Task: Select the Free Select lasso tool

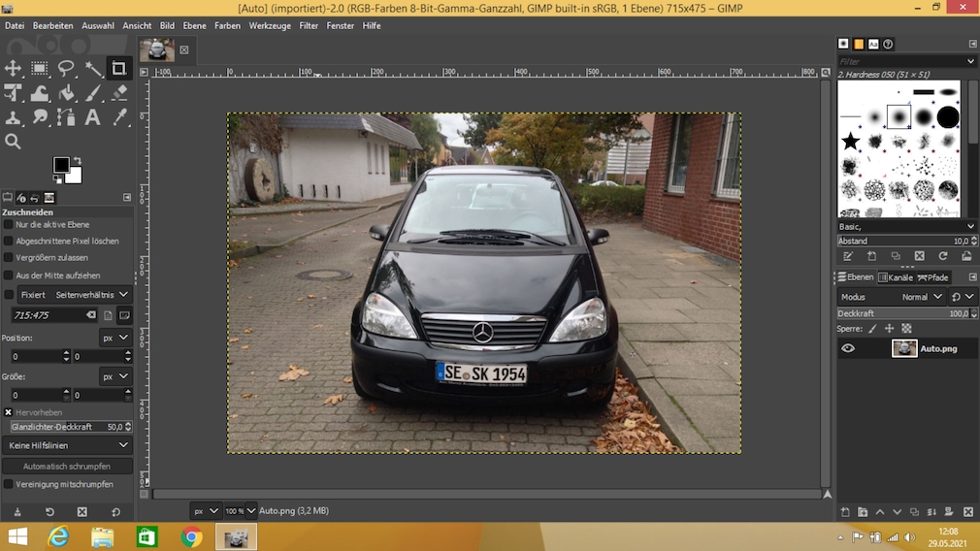Action: click(x=67, y=68)
